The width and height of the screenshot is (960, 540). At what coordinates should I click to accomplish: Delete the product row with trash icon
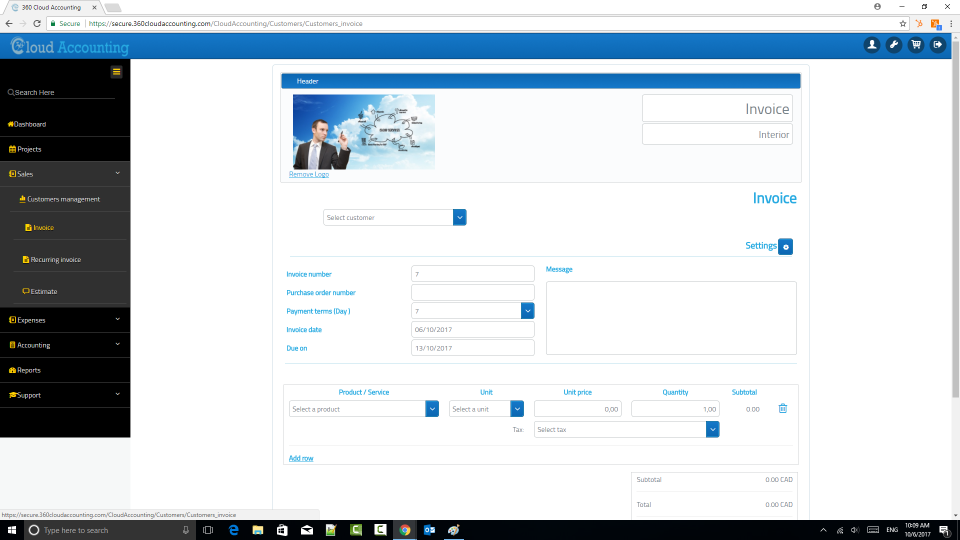782,408
